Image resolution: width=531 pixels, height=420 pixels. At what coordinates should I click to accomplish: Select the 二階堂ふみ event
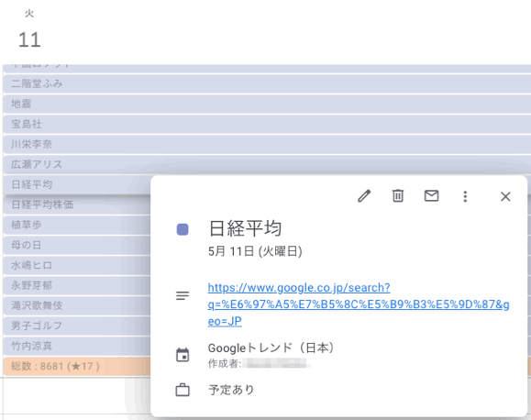267,83
